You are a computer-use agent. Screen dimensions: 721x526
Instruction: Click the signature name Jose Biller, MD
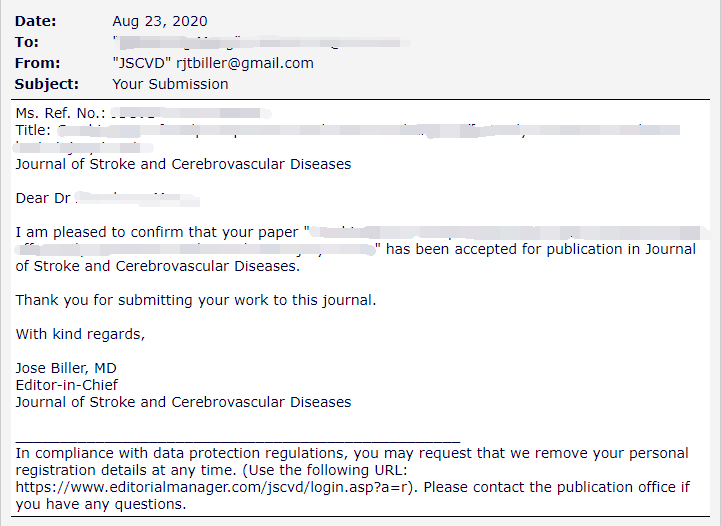(66, 368)
